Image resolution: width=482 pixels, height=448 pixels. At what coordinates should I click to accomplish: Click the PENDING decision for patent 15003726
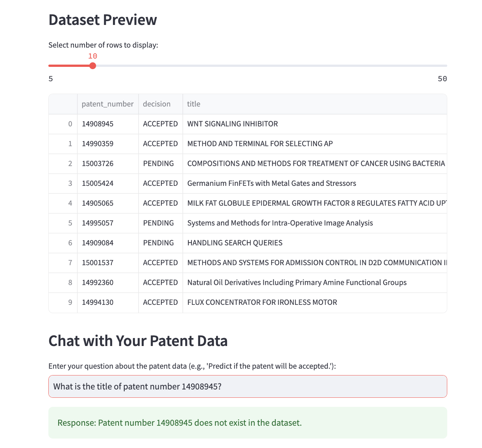click(x=161, y=164)
